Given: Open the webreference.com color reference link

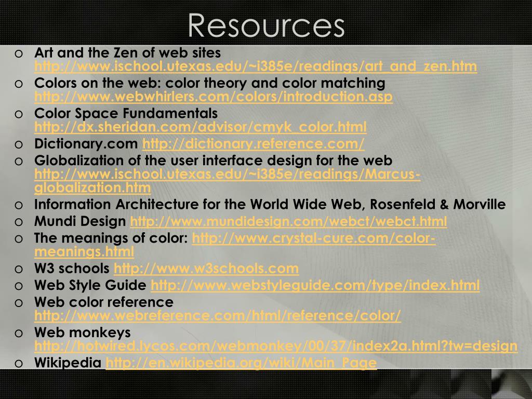Looking at the screenshot, I should (x=218, y=316).
